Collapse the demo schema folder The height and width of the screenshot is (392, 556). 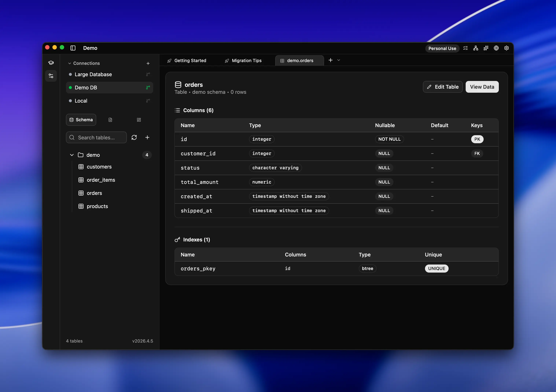pos(72,155)
